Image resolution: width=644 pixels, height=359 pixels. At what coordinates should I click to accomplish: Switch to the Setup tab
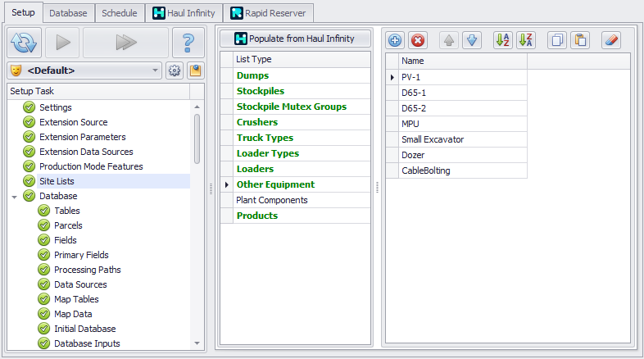[23, 13]
